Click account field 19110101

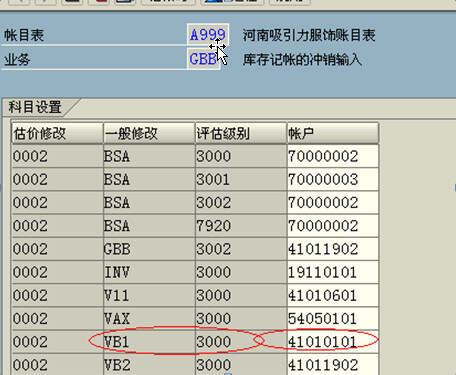coord(333,272)
